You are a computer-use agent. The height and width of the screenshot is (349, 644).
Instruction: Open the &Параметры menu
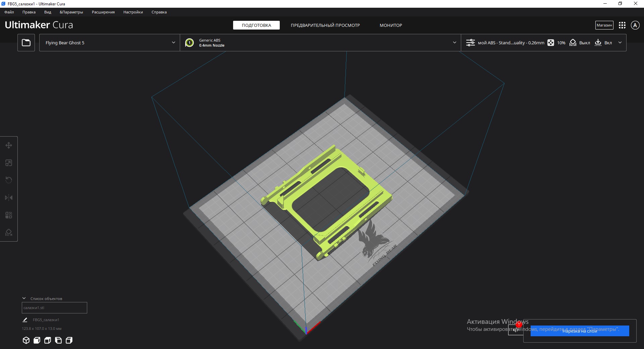[x=71, y=12]
